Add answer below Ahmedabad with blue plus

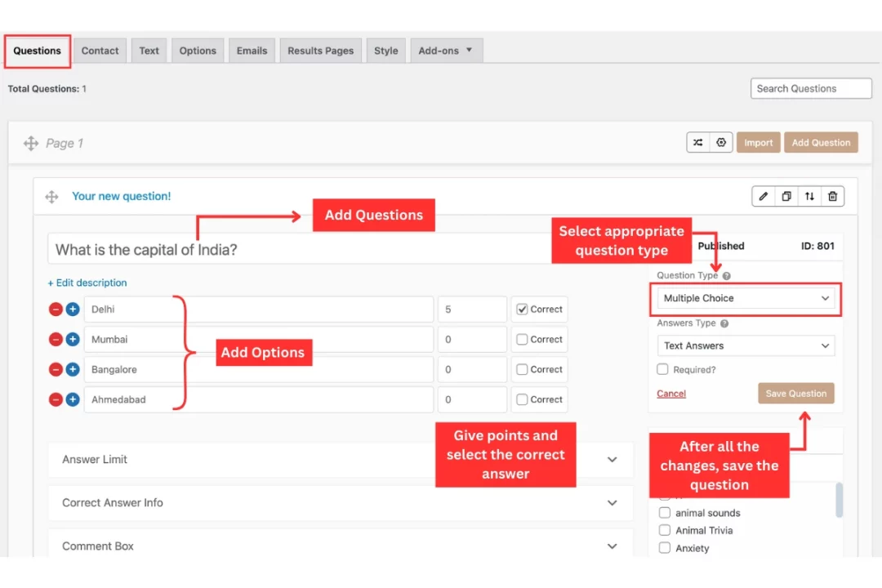73,400
